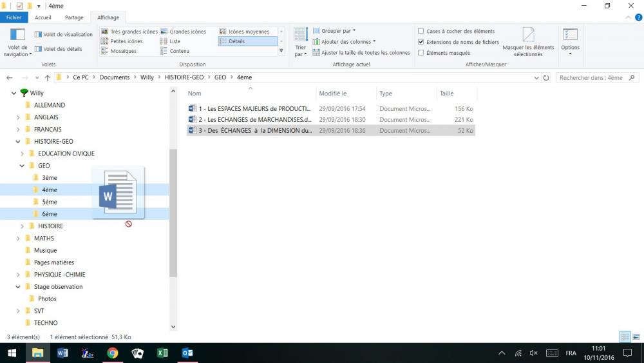Click the help question mark icon
The width and height of the screenshot is (644, 363).
click(639, 17)
